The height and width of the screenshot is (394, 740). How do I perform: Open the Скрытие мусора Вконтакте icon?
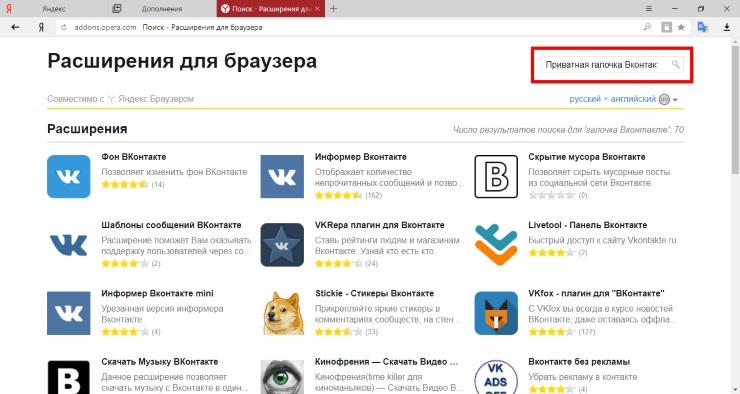pyautogui.click(x=496, y=176)
